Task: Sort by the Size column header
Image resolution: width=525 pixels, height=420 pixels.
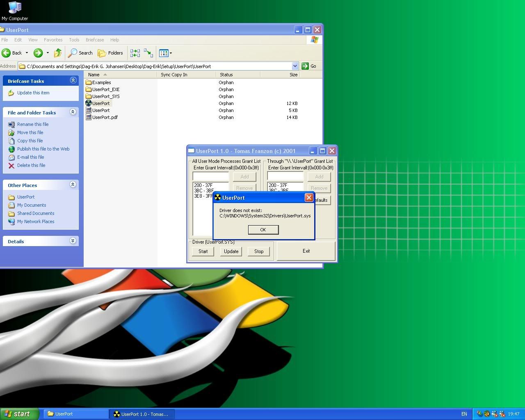Action: point(280,75)
